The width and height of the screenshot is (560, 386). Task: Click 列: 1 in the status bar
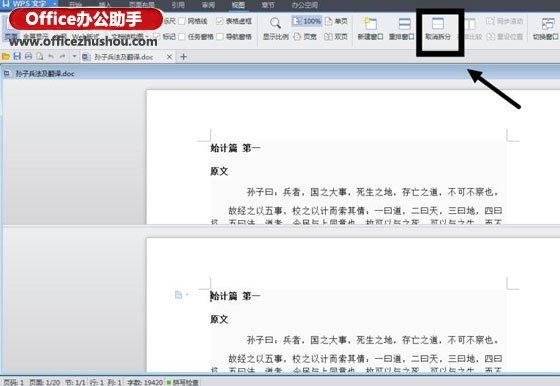[x=115, y=382]
